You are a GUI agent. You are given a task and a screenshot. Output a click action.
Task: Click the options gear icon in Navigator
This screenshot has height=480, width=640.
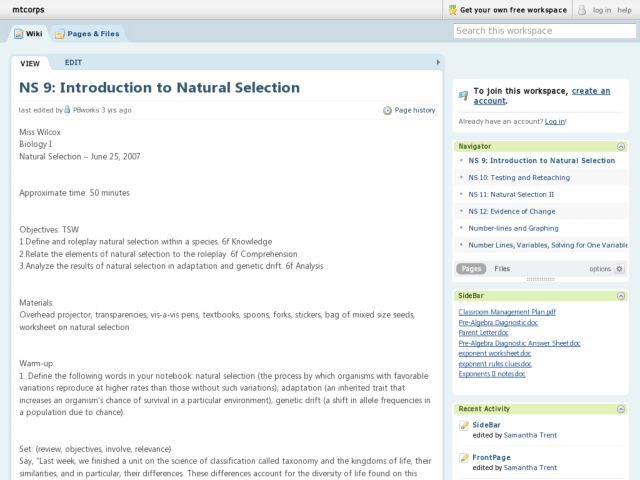619,269
